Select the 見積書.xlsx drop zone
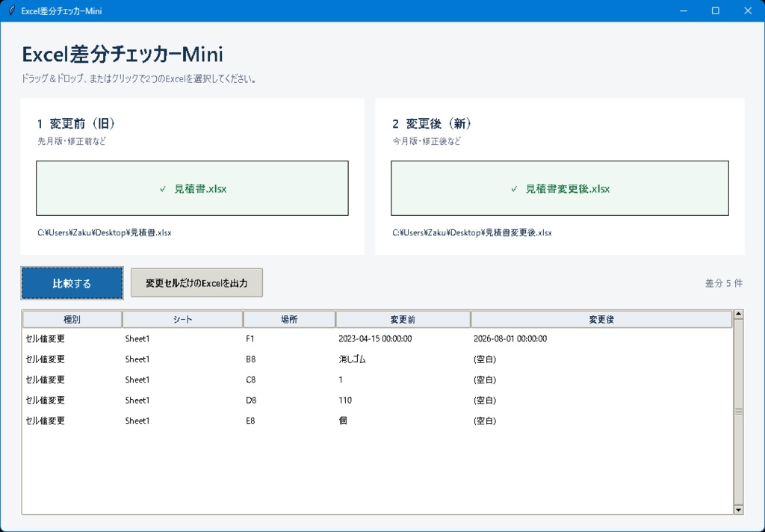The width and height of the screenshot is (765, 532). (192, 188)
